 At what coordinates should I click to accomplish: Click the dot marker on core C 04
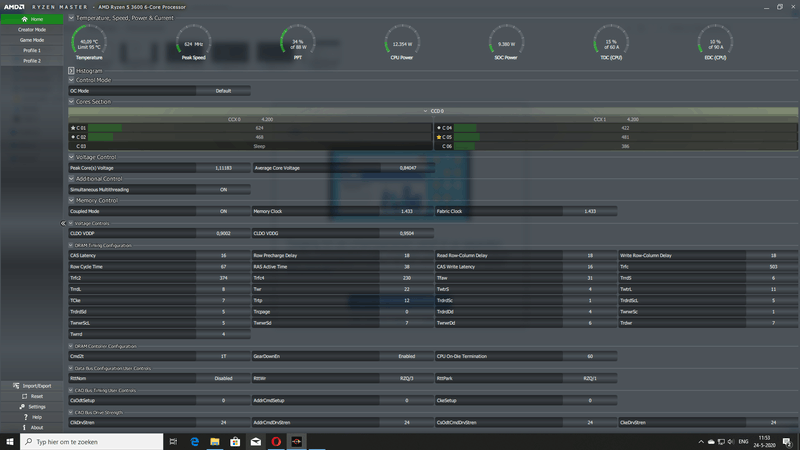tap(439, 128)
